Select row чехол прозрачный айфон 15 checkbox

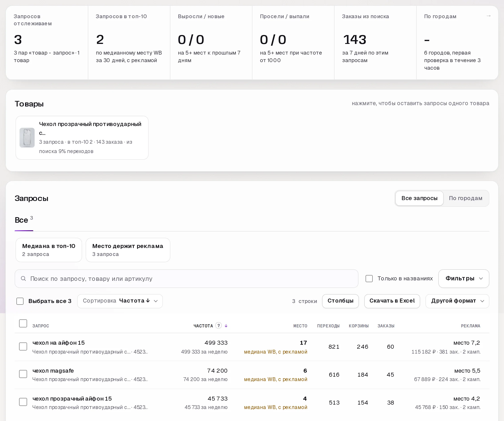(x=23, y=402)
